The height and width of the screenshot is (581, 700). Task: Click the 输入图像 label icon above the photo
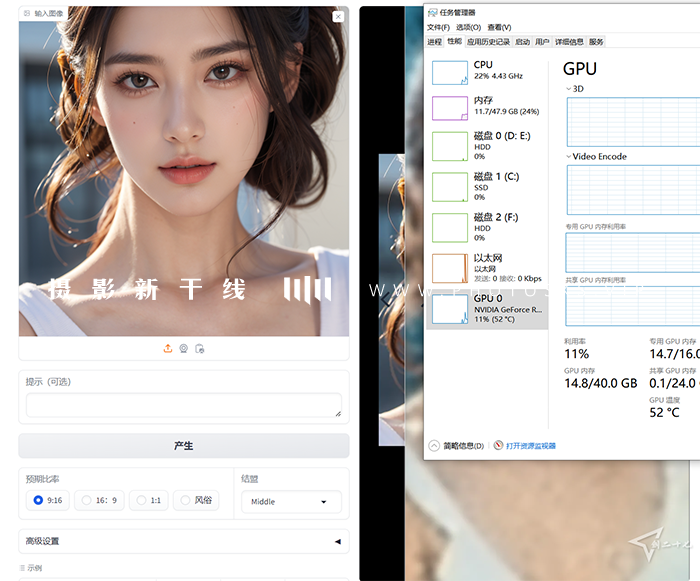tap(27, 13)
